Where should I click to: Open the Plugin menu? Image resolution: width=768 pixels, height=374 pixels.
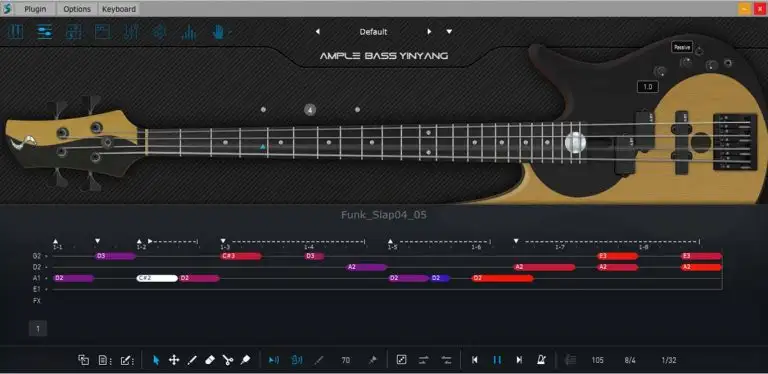tap(35, 9)
